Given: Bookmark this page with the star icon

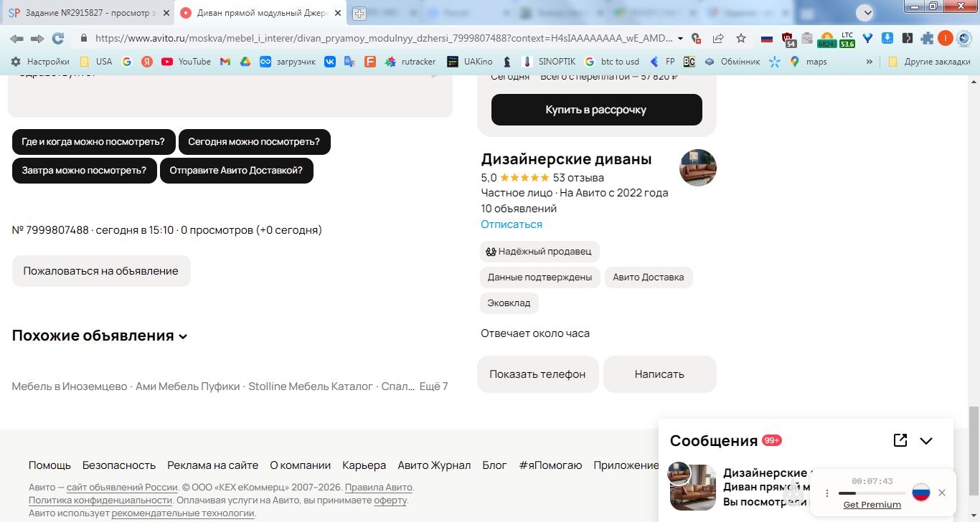Looking at the screenshot, I should pos(741,38).
